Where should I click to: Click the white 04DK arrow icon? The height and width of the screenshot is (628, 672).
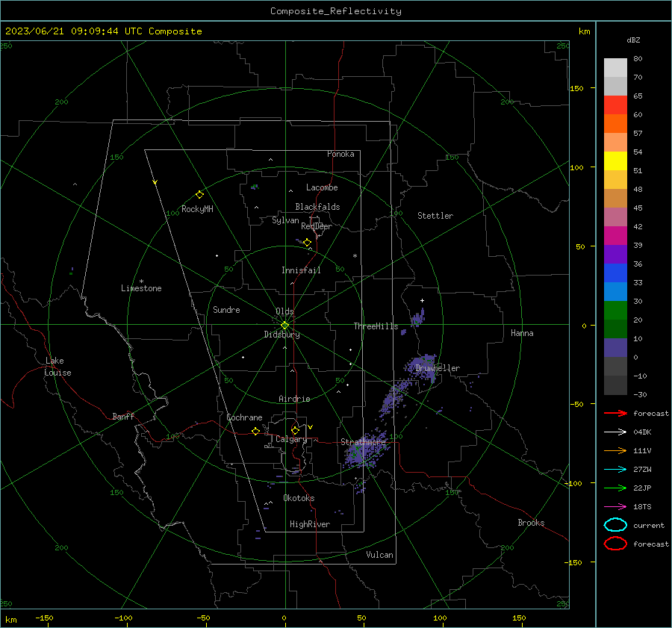tap(615, 432)
